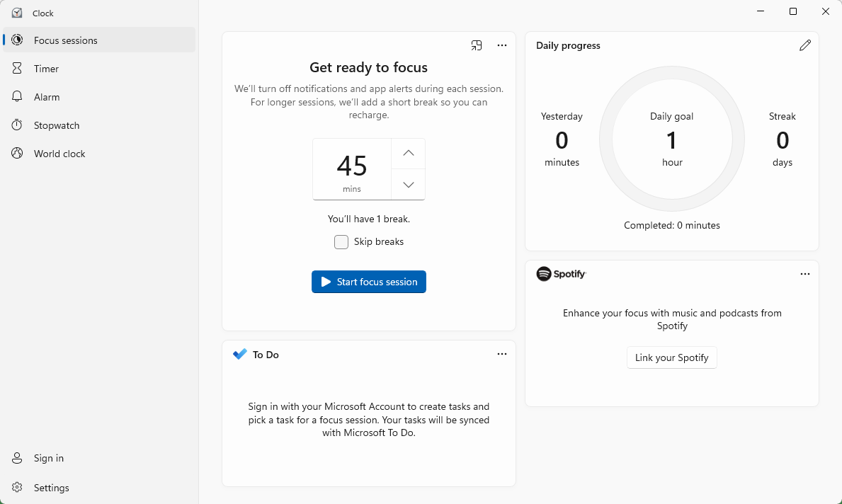
Task: Click the keep-on-top compact view icon
Action: coord(477,45)
